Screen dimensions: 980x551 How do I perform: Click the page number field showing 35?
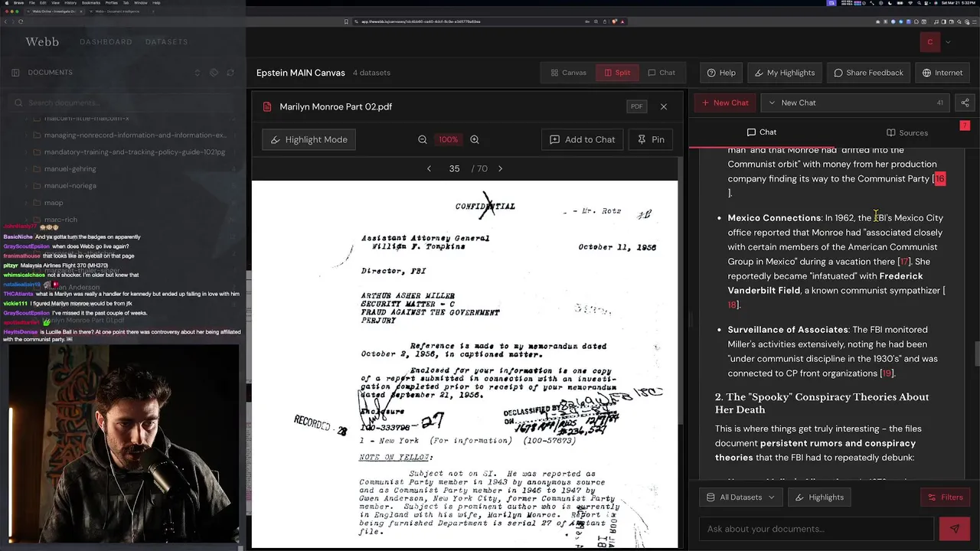(454, 168)
